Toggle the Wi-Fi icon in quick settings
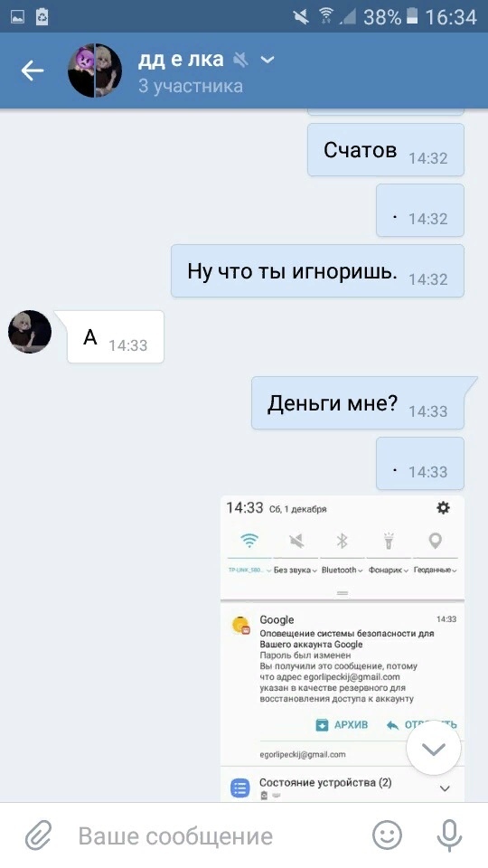The width and height of the screenshot is (488, 868). point(249,541)
